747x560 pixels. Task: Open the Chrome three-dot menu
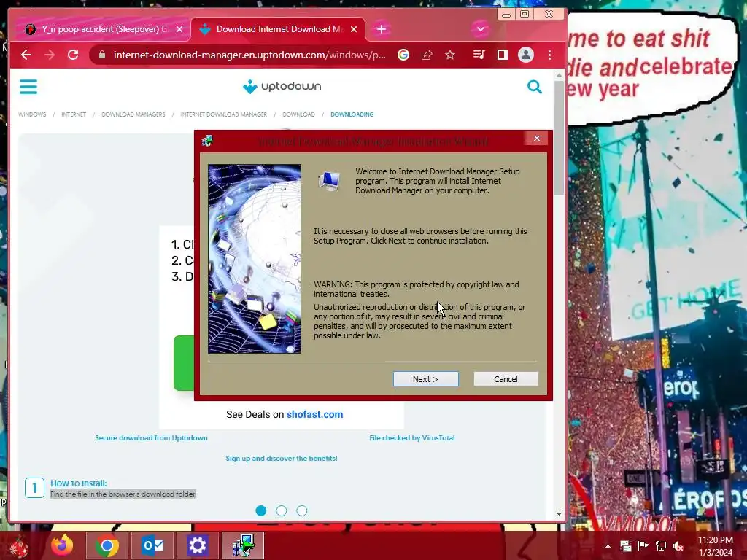click(x=549, y=55)
